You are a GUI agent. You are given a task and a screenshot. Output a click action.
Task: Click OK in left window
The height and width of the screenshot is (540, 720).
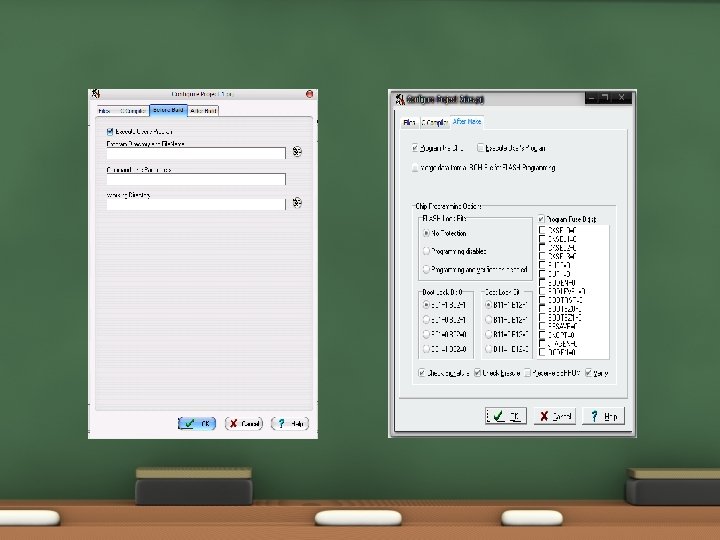click(197, 423)
